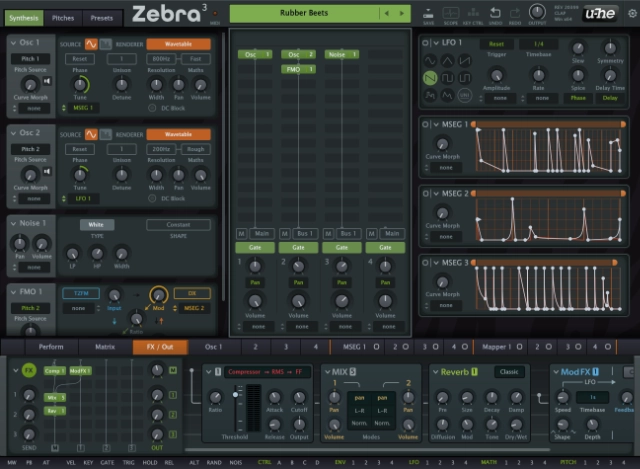Select the Noise 1 block in synthesis grid
Viewport: 640px width, 469px height.
342,54
